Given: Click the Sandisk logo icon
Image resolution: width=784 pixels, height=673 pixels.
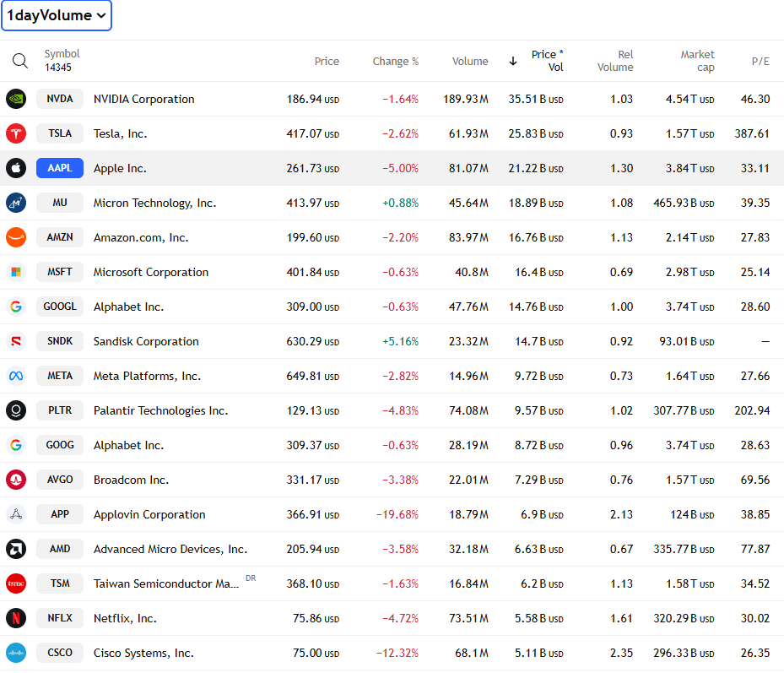Looking at the screenshot, I should point(16,341).
